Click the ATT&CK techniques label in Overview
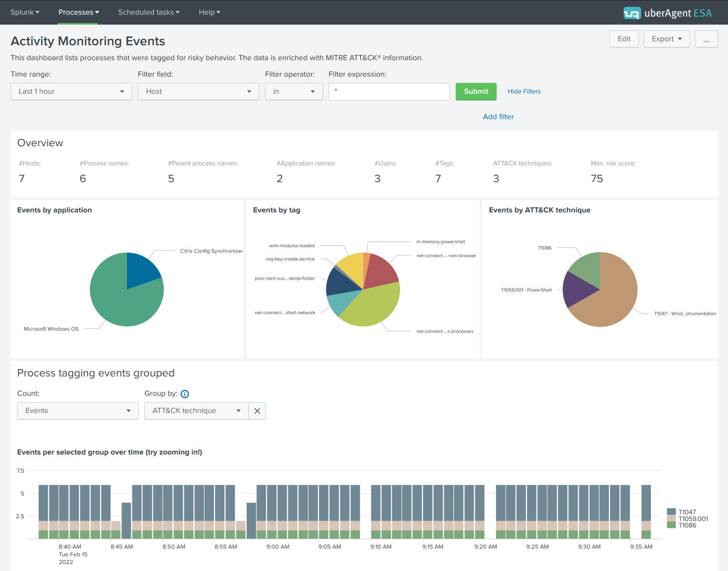 coord(522,163)
